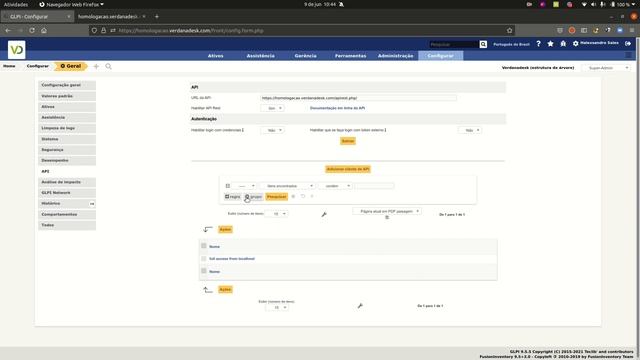Check the full access from localhost row
Image resolution: width=640 pixels, height=360 pixels.
click(204, 258)
